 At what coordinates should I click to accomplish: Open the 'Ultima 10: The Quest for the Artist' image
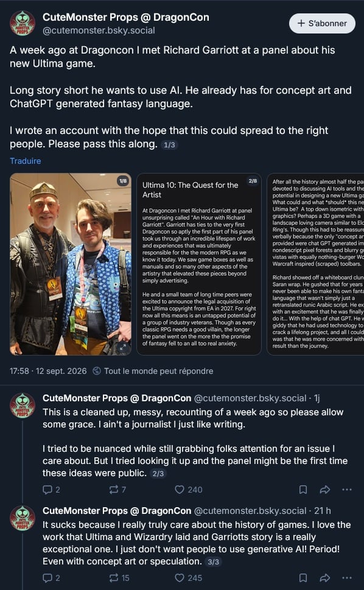[199, 264]
